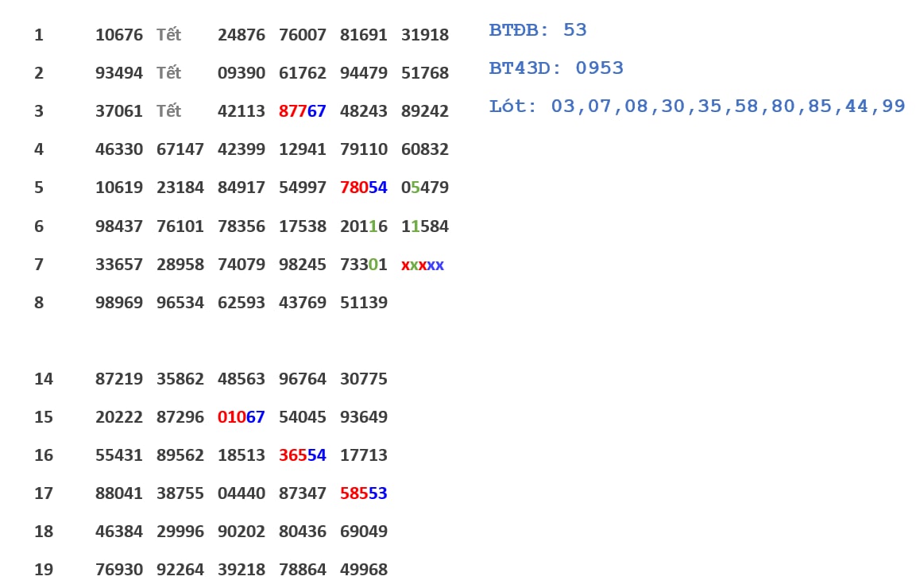The image size is (916, 588).
Task: Click the first number 10676 in row 1
Action: tap(118, 35)
